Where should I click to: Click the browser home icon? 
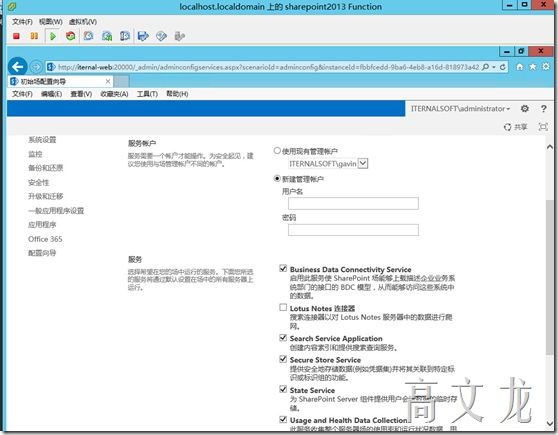pyautogui.click(x=520, y=67)
